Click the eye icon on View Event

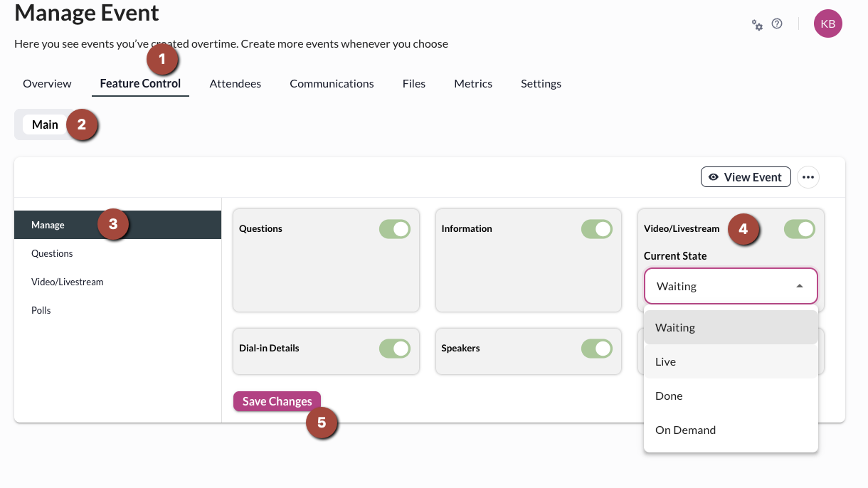tap(714, 176)
